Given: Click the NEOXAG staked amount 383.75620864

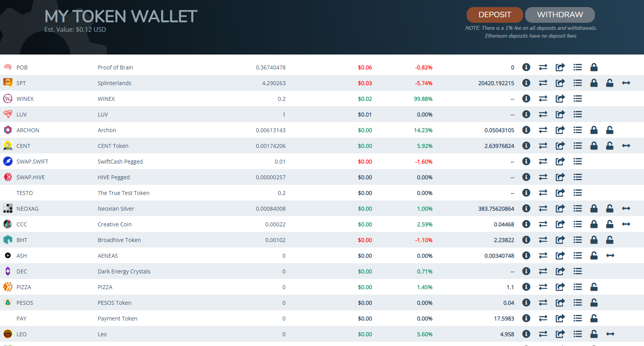Looking at the screenshot, I should (x=496, y=209).
